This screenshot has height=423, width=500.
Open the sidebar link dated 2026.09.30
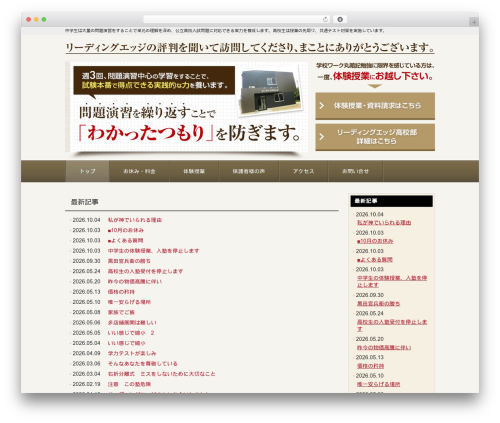tap(378, 304)
